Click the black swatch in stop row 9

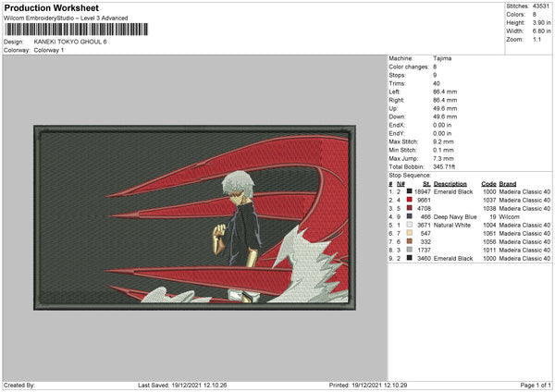click(409, 258)
